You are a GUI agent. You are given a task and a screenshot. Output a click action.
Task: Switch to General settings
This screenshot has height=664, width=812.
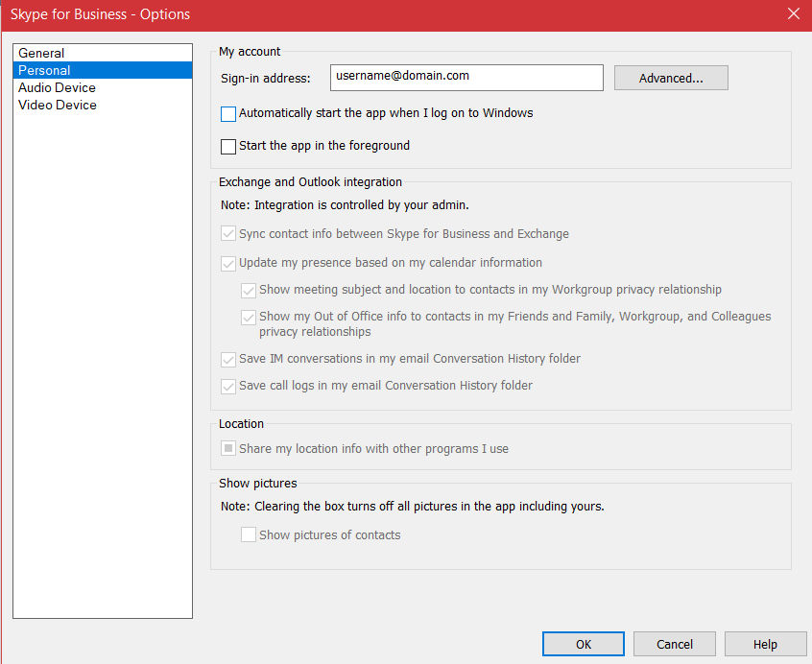(42, 53)
